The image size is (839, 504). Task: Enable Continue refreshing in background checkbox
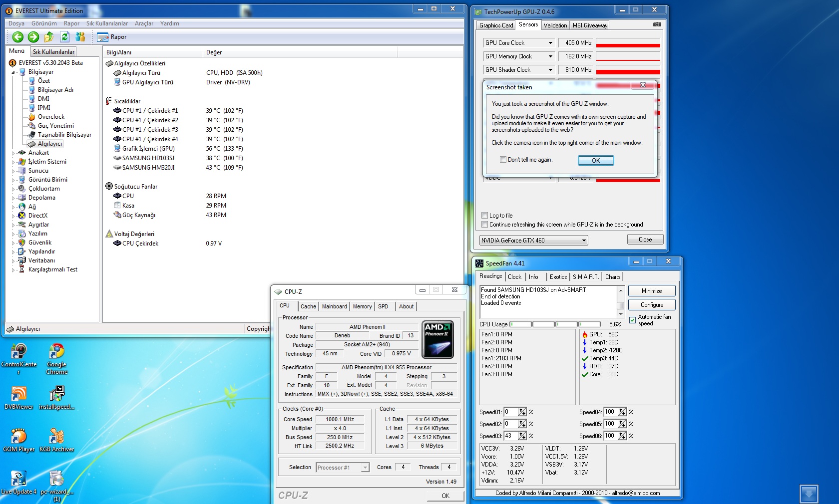point(484,225)
